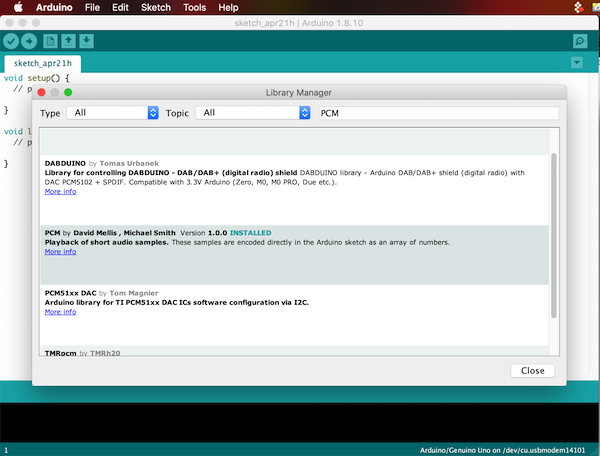Select the TMRpcm library entry
The image size is (600, 456).
pyautogui.click(x=294, y=351)
